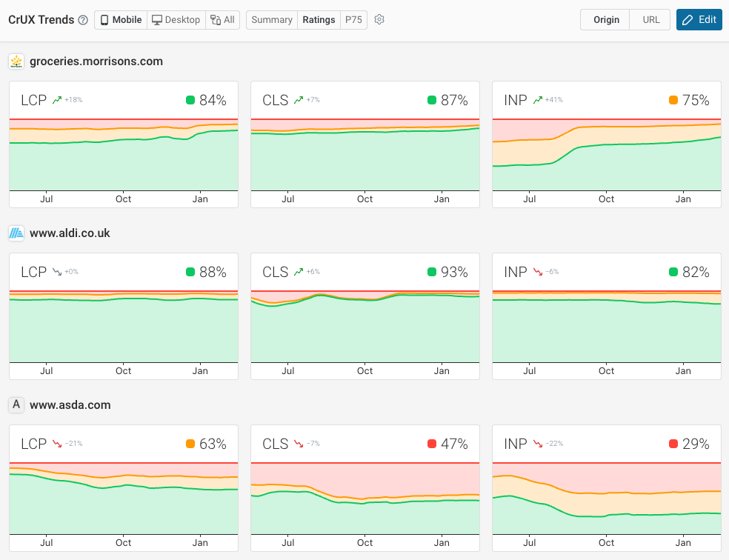Switch device filter to Mobile
Screen dimensions: 729x560
point(120,20)
